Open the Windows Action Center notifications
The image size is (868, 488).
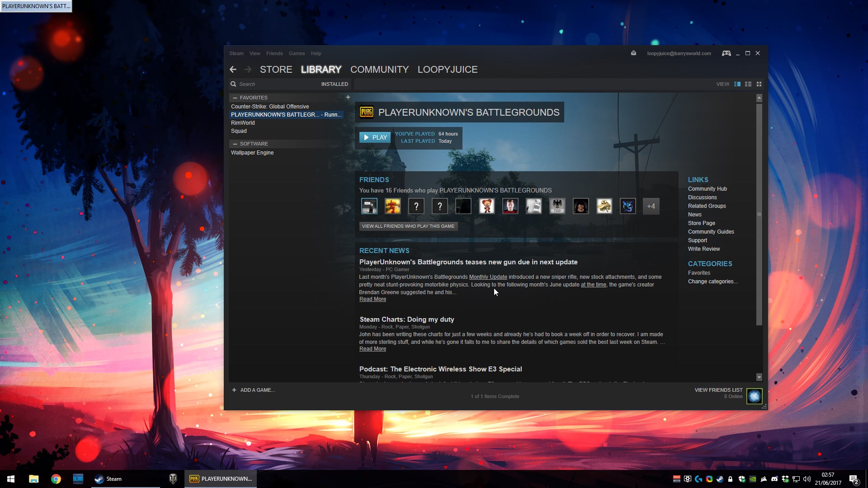point(854,479)
